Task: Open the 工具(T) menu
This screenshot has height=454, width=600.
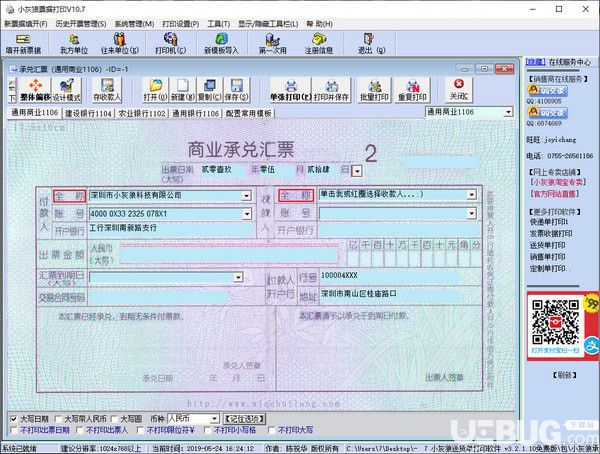Action: click(x=218, y=24)
